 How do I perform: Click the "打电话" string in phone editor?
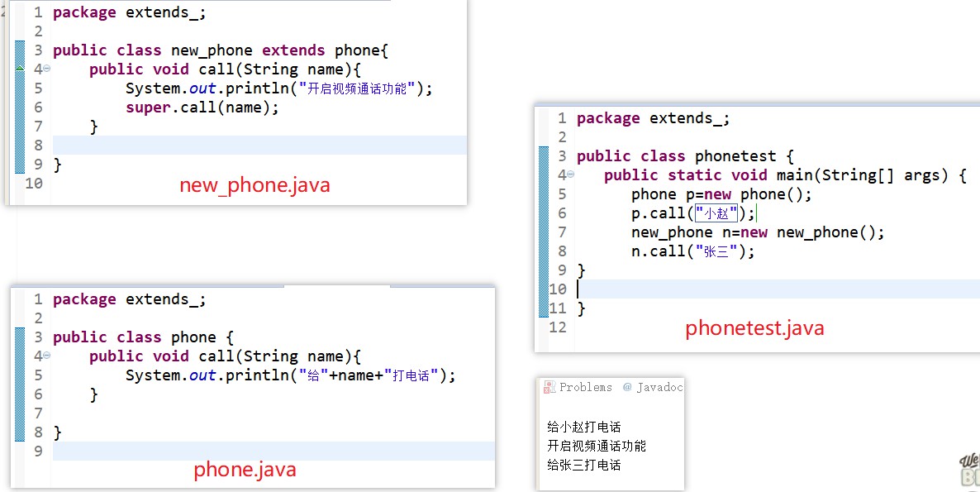(412, 375)
